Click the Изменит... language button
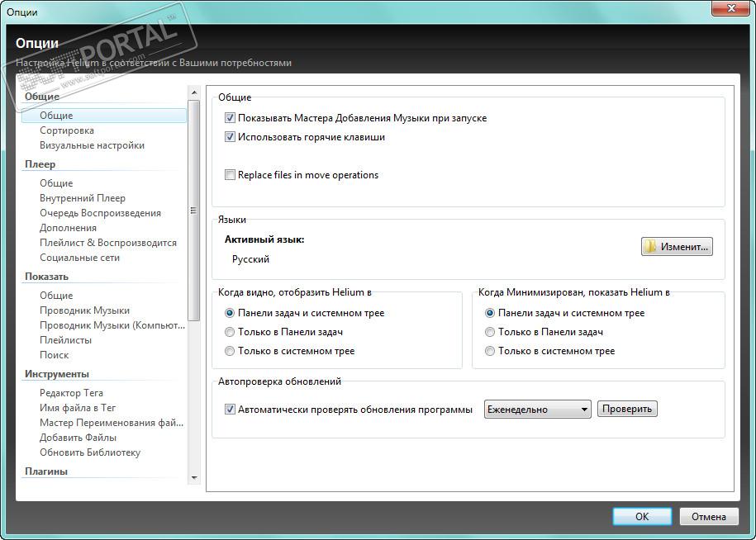This screenshot has height=540, width=756. click(x=677, y=247)
